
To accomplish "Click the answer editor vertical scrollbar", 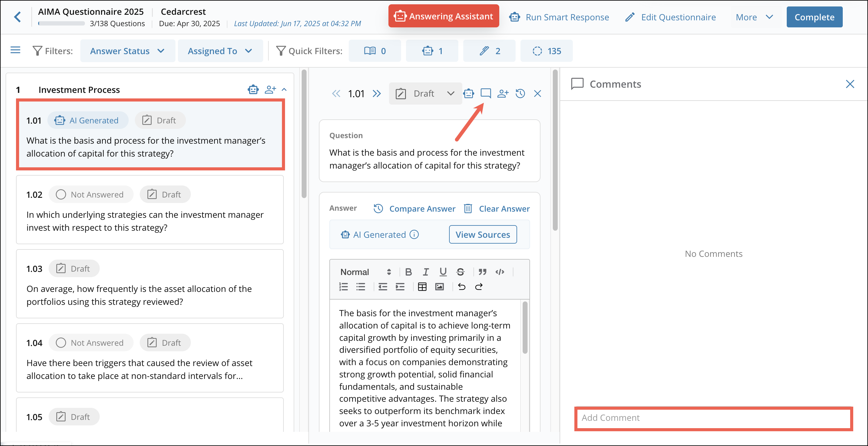I will (x=524, y=328).
